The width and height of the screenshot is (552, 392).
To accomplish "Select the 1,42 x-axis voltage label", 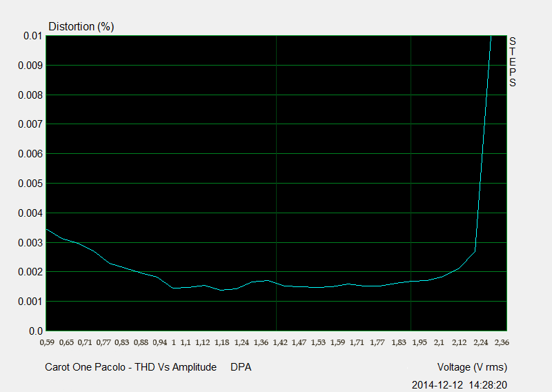I will pyautogui.click(x=280, y=342).
